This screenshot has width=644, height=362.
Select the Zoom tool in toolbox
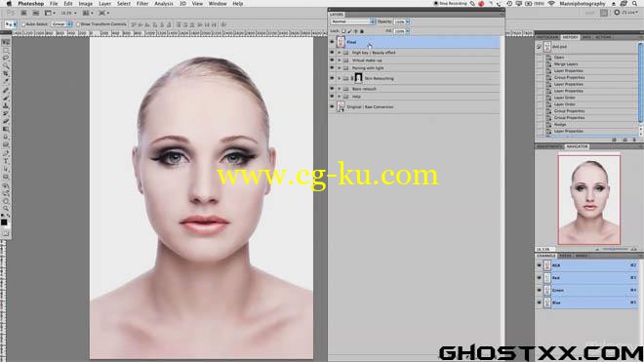click(x=6, y=209)
